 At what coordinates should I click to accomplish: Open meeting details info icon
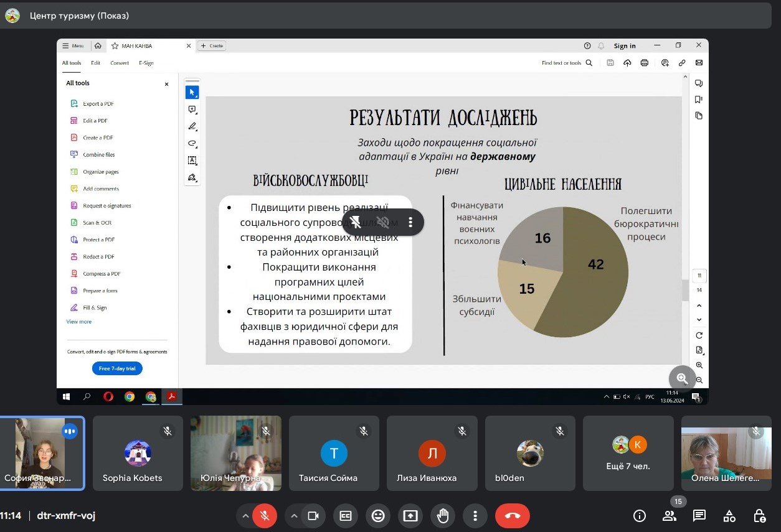pyautogui.click(x=640, y=516)
